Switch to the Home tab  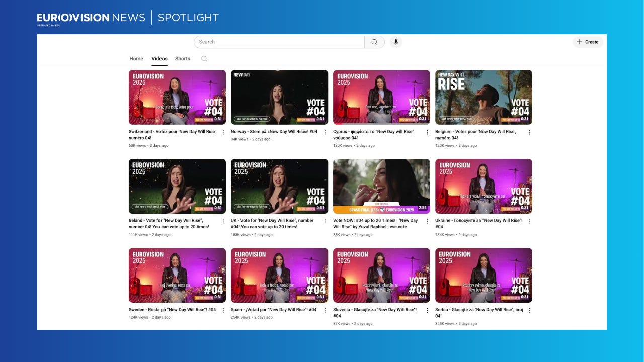click(136, 59)
